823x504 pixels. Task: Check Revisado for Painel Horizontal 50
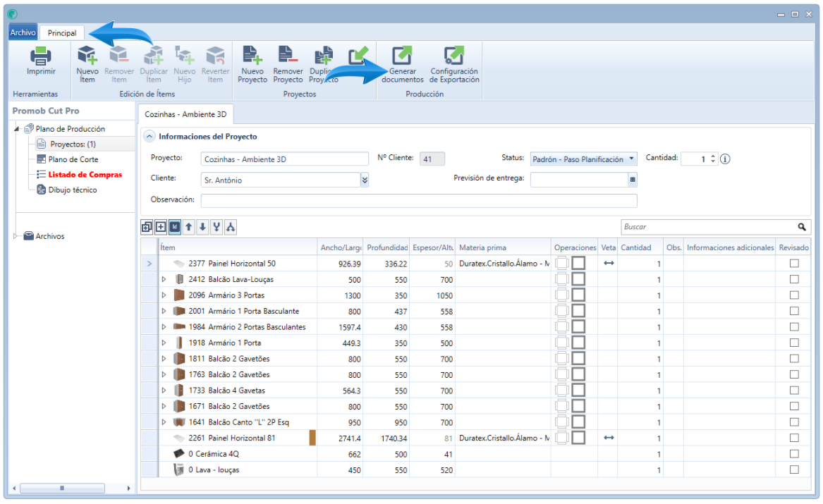click(794, 263)
